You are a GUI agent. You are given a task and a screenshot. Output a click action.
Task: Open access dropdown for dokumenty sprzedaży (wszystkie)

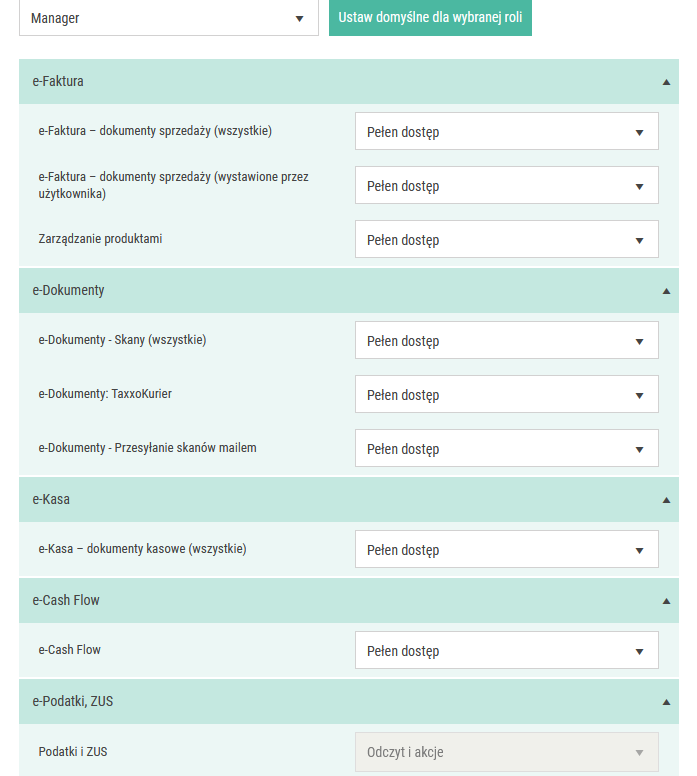(x=507, y=131)
